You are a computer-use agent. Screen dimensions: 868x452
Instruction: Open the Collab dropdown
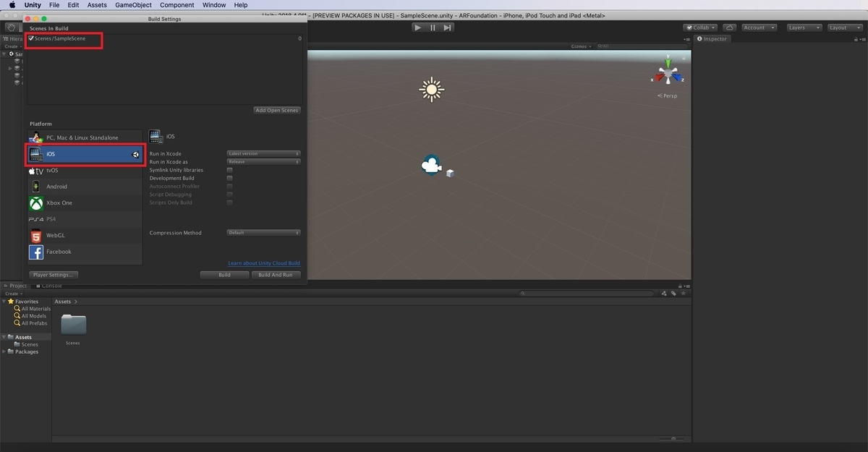point(701,27)
